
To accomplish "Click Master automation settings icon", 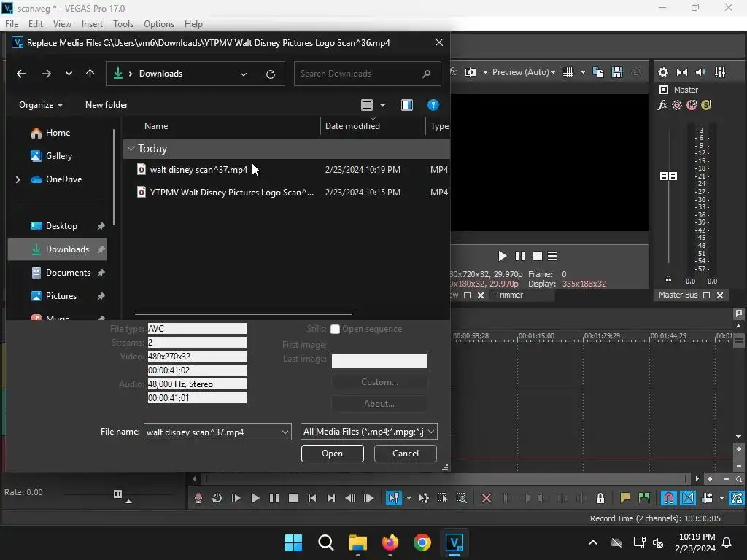I will [677, 105].
